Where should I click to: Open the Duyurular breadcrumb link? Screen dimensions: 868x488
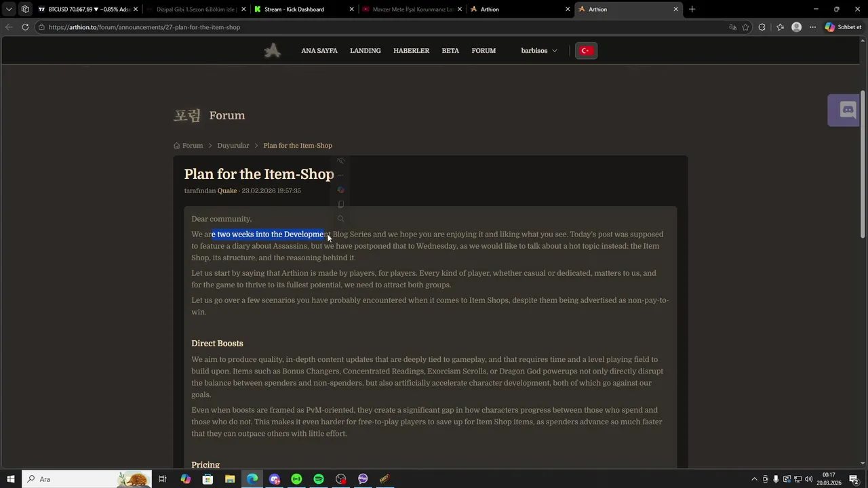233,146
